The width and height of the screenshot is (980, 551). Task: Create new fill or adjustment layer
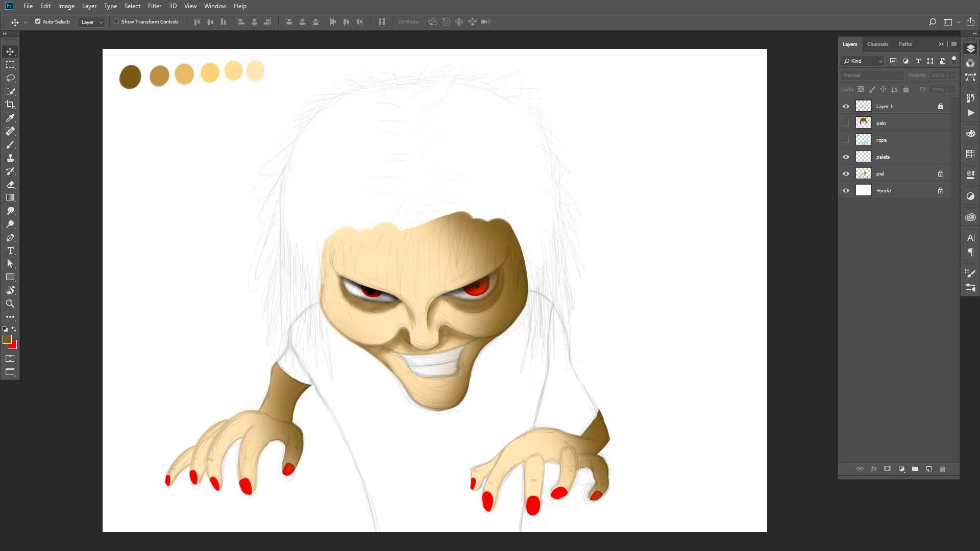pyautogui.click(x=901, y=469)
